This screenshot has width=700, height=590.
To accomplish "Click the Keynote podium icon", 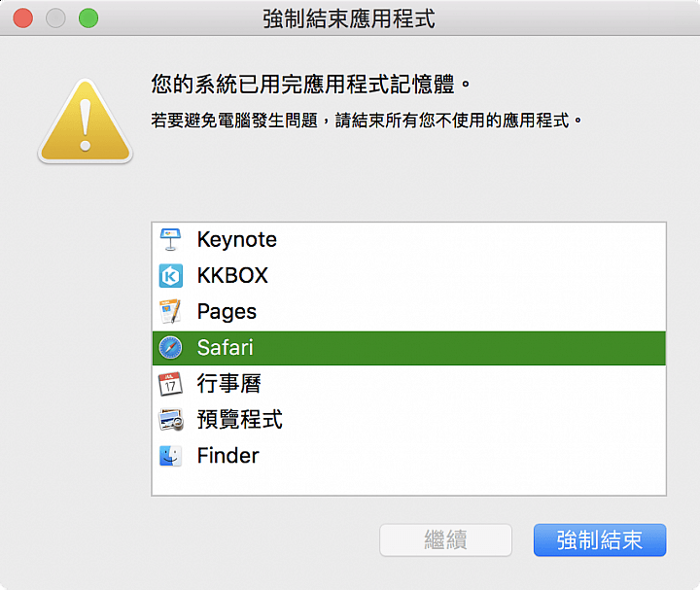I will coord(170,240).
